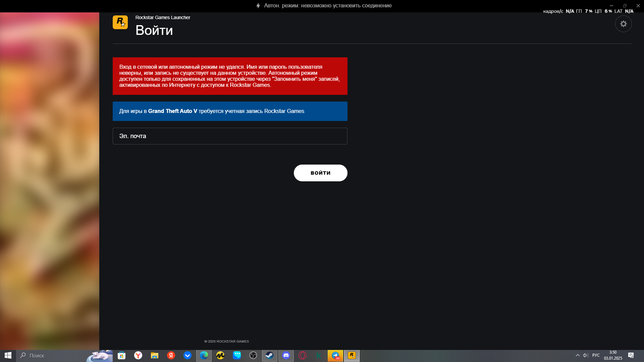Screen dimensions: 644x362
Task: Click the ГП 7 % overlay readout
Action: tap(584, 11)
